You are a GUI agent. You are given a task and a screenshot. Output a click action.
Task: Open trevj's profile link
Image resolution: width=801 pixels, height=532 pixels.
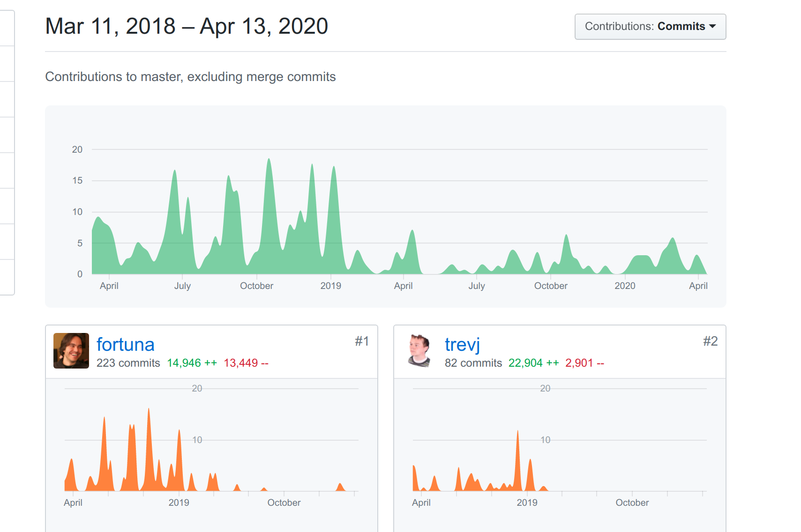pos(462,345)
